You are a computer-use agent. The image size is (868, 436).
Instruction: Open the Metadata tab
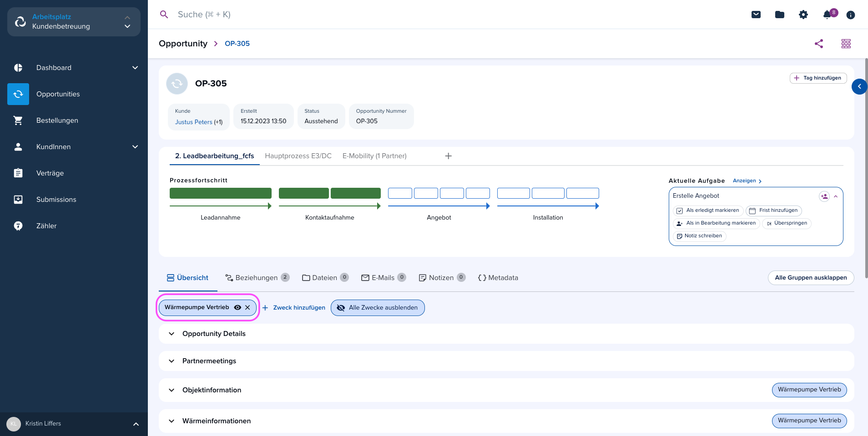(x=498, y=278)
